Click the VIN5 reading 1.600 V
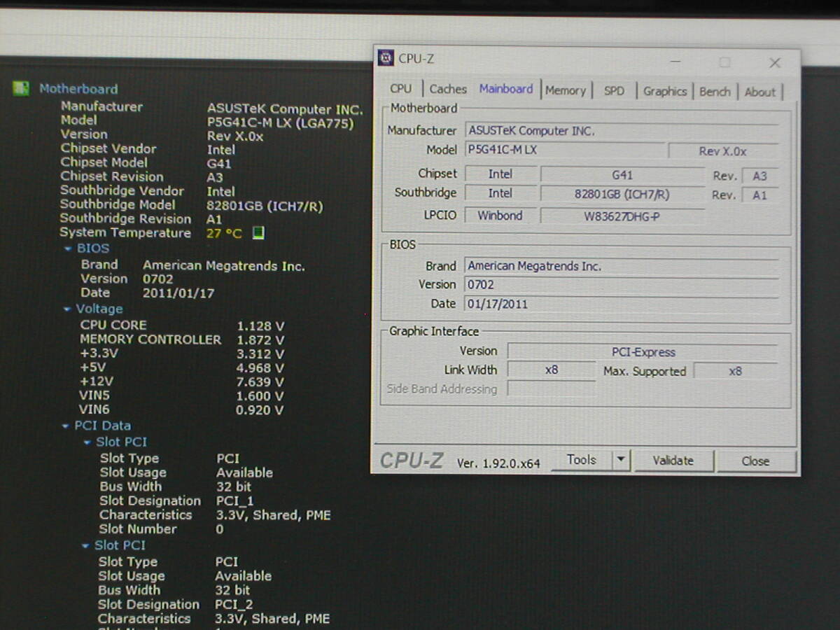The image size is (840, 630). click(260, 396)
